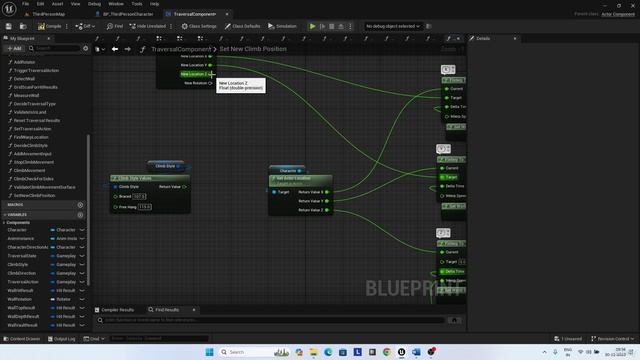The image size is (640, 360).
Task: Click the Browse to asset icon
Action: 23,26
